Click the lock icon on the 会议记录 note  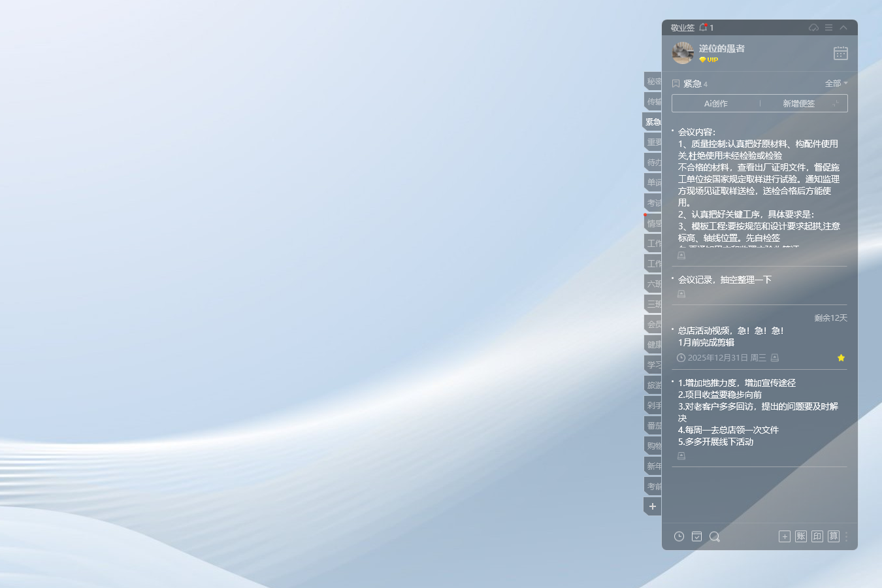pos(681,294)
